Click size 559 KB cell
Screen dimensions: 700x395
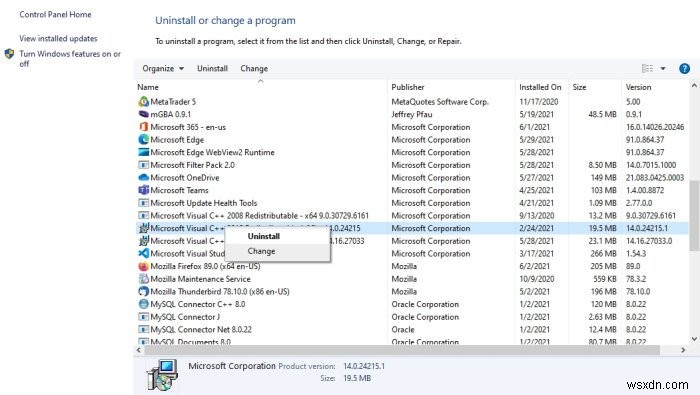click(604, 279)
